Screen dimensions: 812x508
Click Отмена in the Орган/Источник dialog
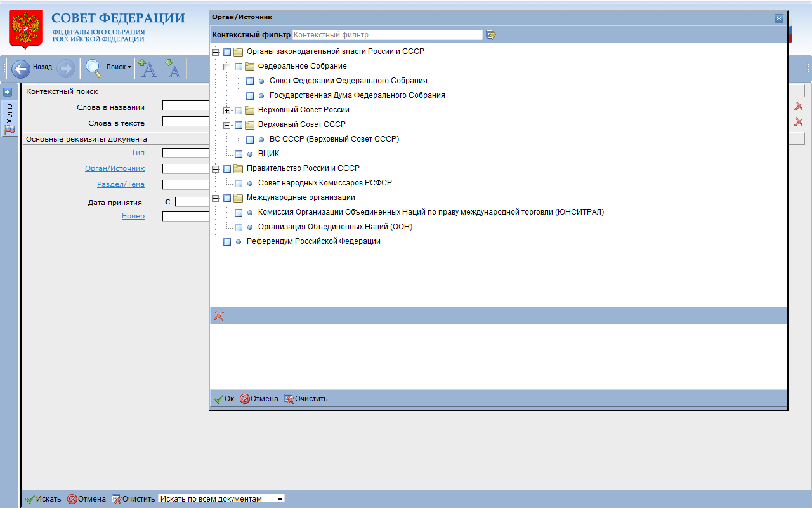pyautogui.click(x=259, y=399)
